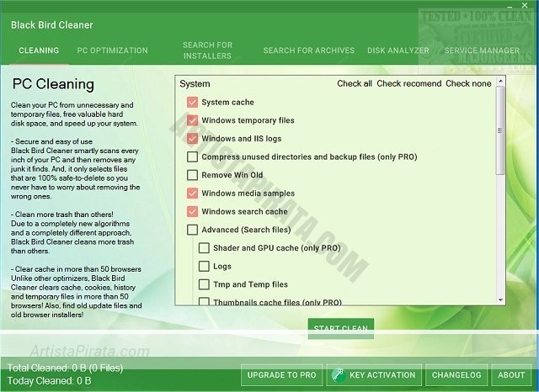Viewport: 539px width, 392px height.
Task: Click the cleaning list scrollbar thumb
Action: tap(500, 130)
